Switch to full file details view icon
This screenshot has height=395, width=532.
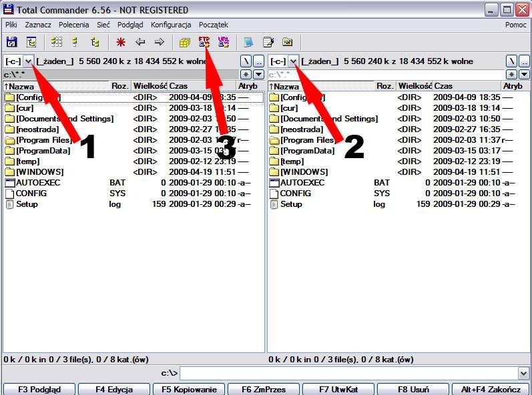click(75, 43)
